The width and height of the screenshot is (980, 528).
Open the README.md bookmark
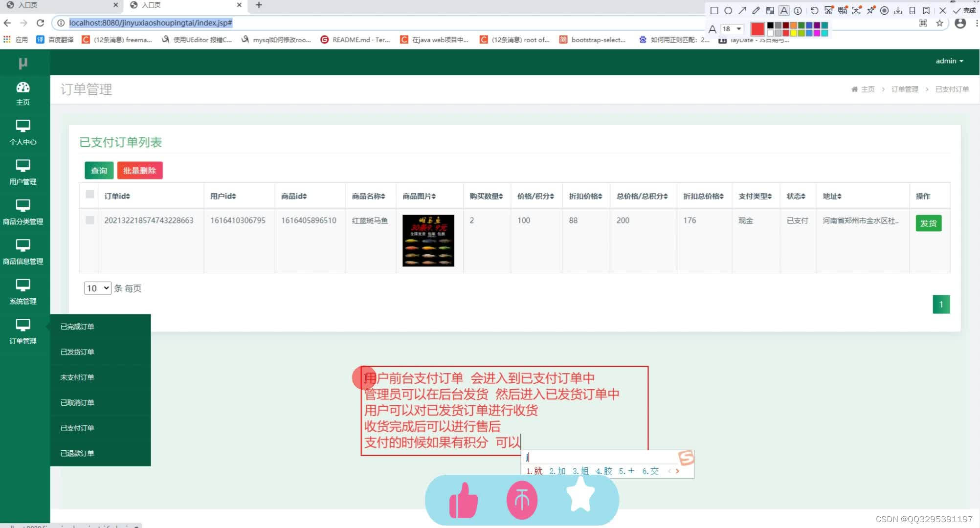click(355, 40)
